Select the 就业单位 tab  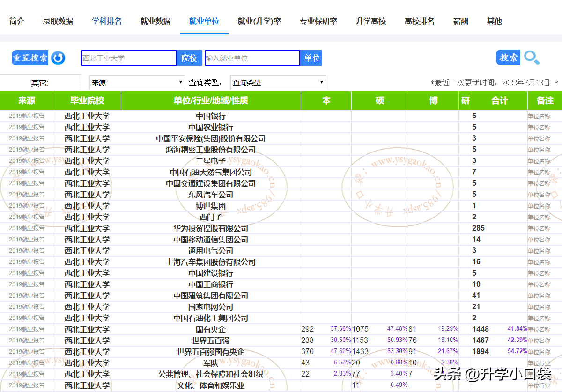click(x=204, y=21)
